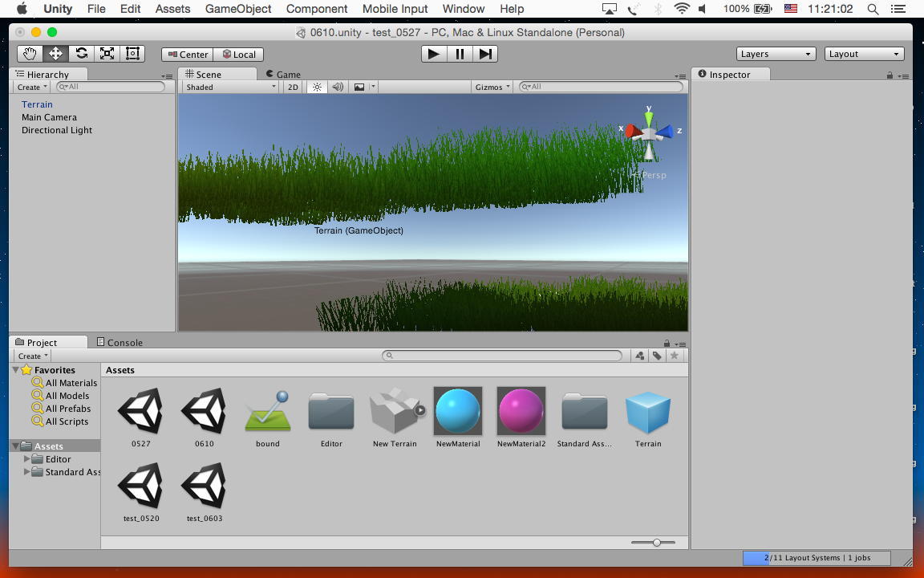This screenshot has width=924, height=578.
Task: Expand the Editor folder in Project tree
Action: pos(27,459)
